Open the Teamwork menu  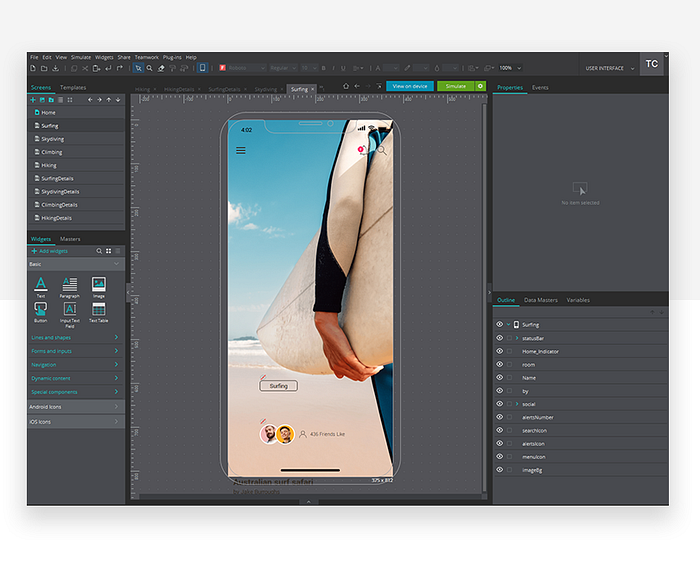[x=146, y=57]
